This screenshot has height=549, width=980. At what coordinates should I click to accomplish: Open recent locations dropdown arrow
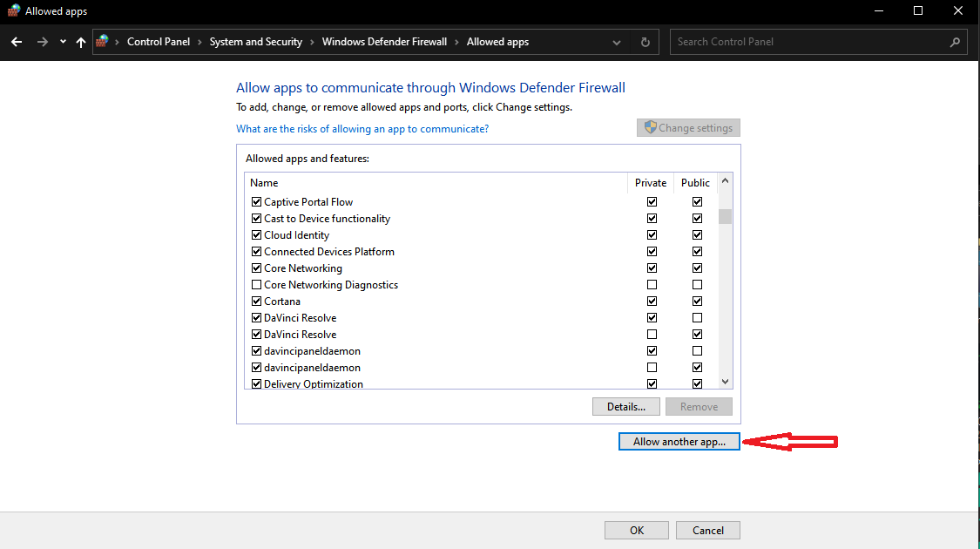(x=63, y=42)
